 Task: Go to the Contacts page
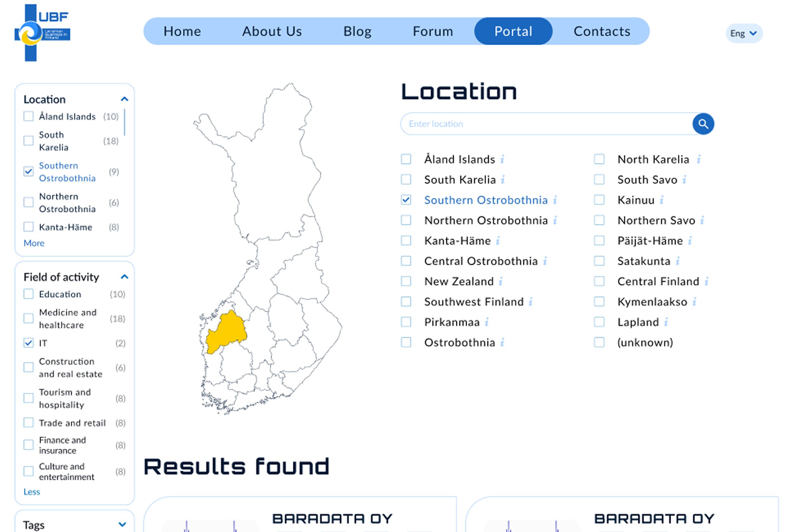tap(602, 31)
